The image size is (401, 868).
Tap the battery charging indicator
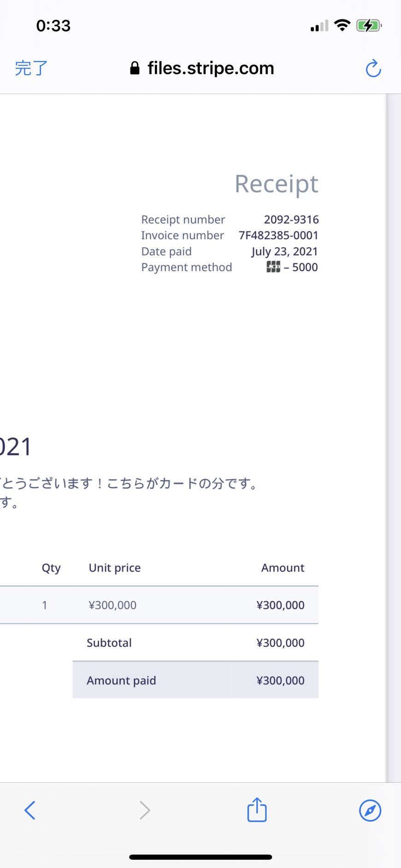pyautogui.click(x=369, y=25)
